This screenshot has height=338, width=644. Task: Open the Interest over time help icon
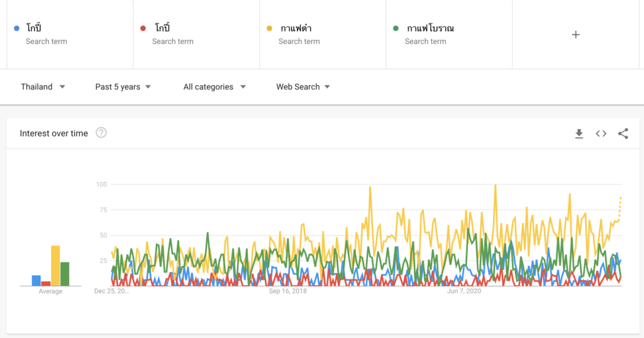click(x=101, y=133)
